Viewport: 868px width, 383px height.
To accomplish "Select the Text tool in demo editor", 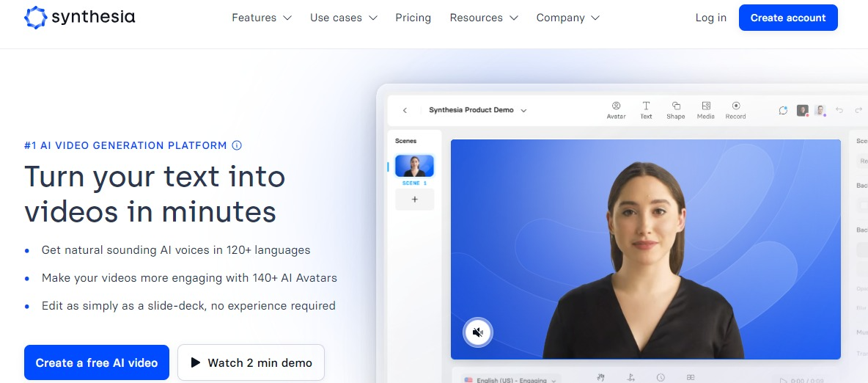I will pos(646,110).
